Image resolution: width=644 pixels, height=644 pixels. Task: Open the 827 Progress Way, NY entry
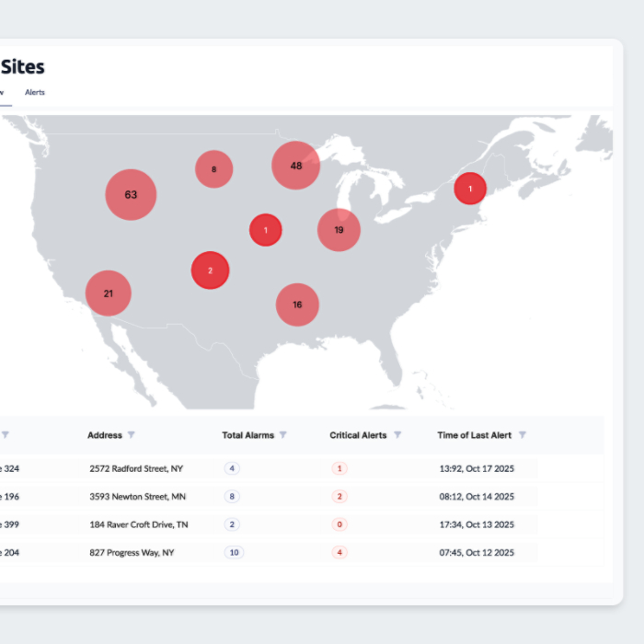click(x=132, y=553)
